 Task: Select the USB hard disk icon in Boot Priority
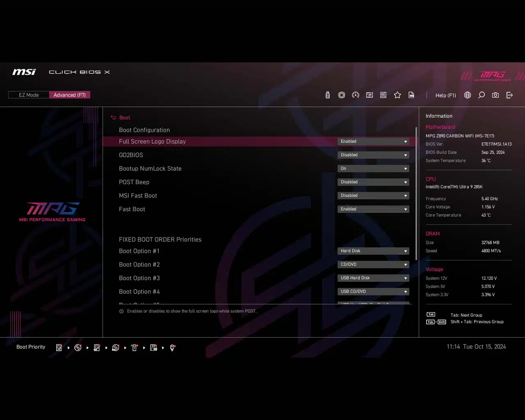click(97, 347)
